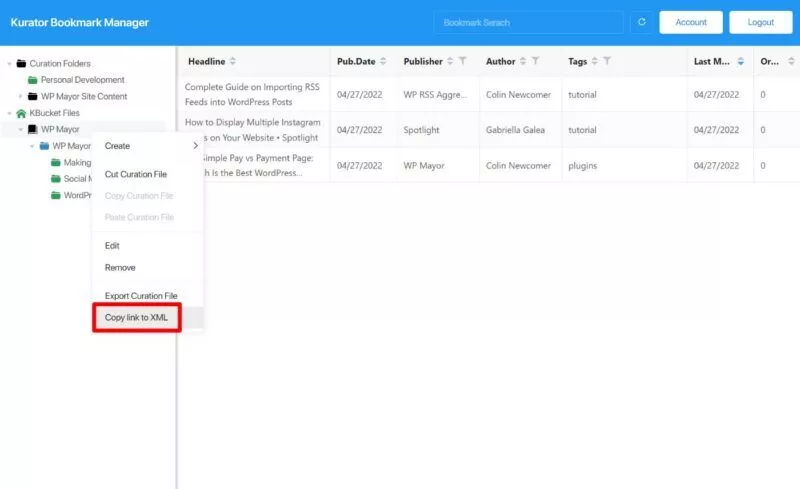Click the refresh icon beside the search box
Image resolution: width=800 pixels, height=489 pixels.
click(642, 22)
